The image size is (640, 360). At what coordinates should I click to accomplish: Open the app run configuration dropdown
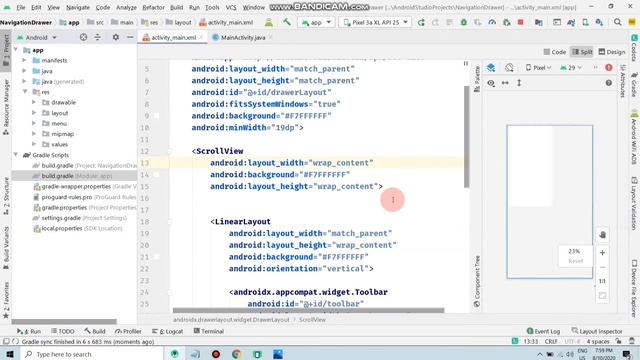tap(316, 22)
